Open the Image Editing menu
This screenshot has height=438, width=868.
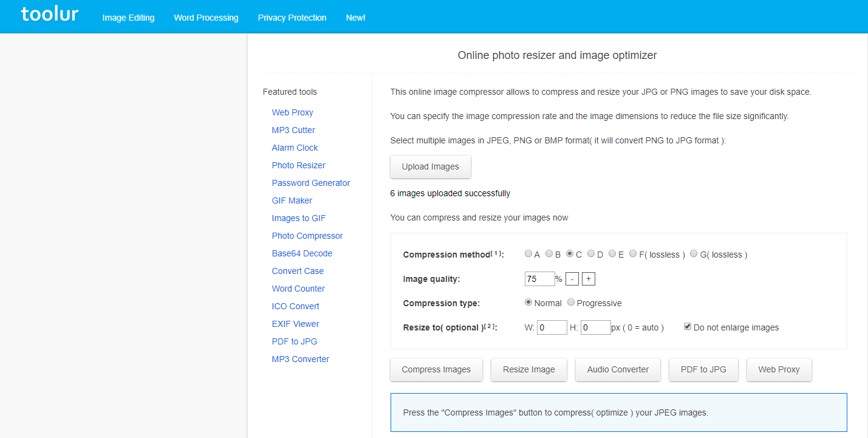pos(128,18)
